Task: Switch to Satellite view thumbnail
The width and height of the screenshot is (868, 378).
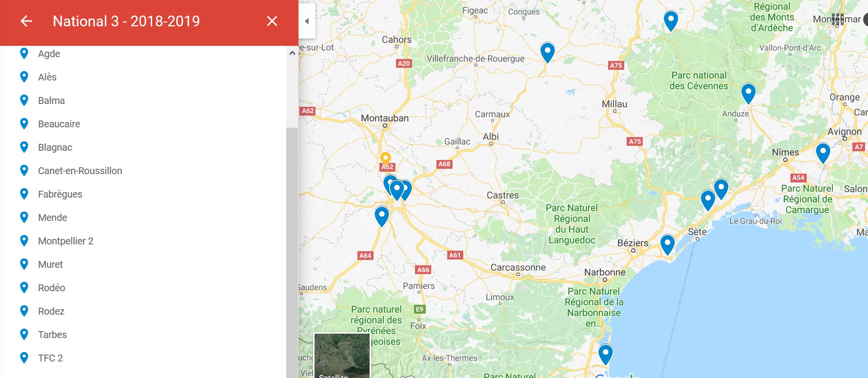Action: pos(342,356)
